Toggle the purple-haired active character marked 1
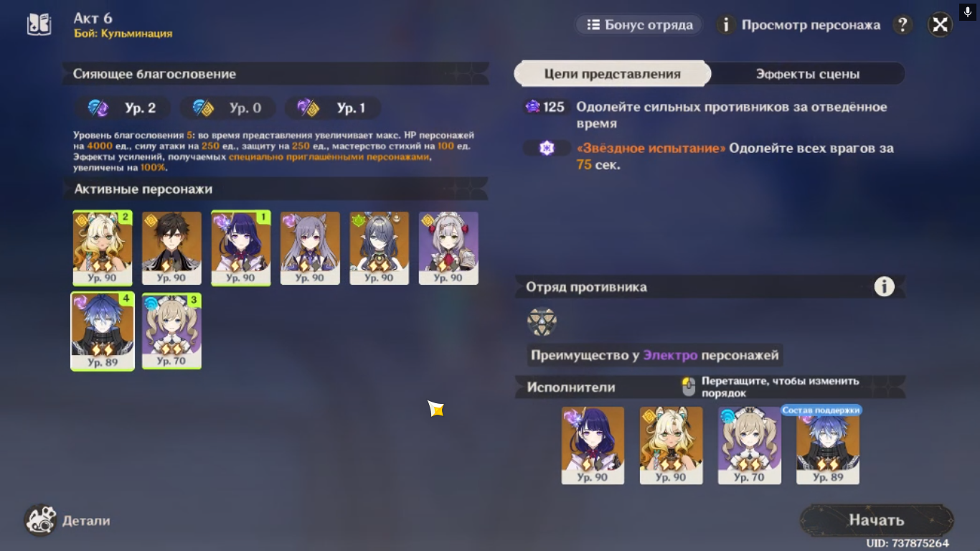 (241, 248)
